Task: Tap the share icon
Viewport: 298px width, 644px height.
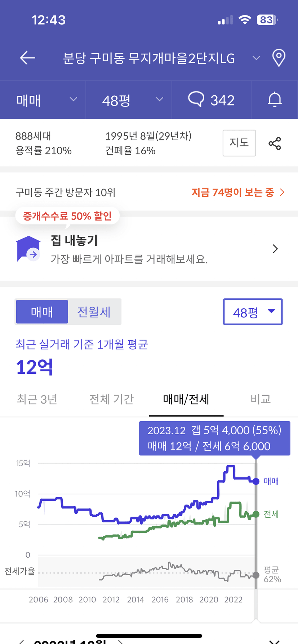Action: (275, 144)
